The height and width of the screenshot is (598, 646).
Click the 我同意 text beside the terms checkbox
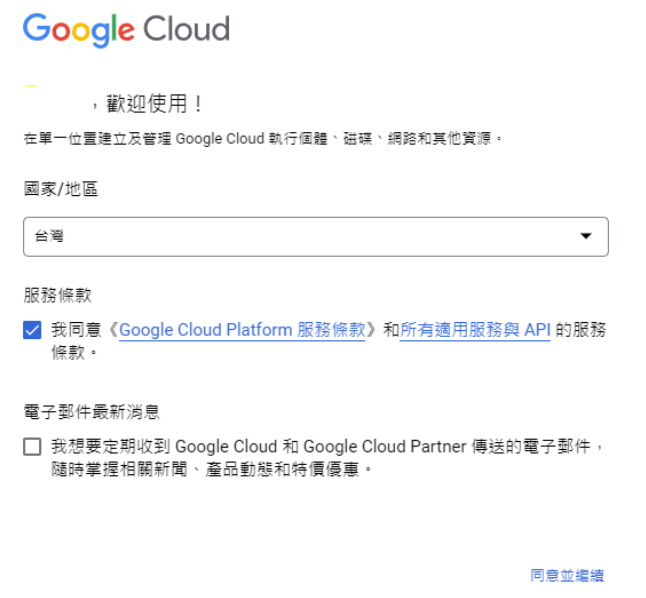pos(76,330)
